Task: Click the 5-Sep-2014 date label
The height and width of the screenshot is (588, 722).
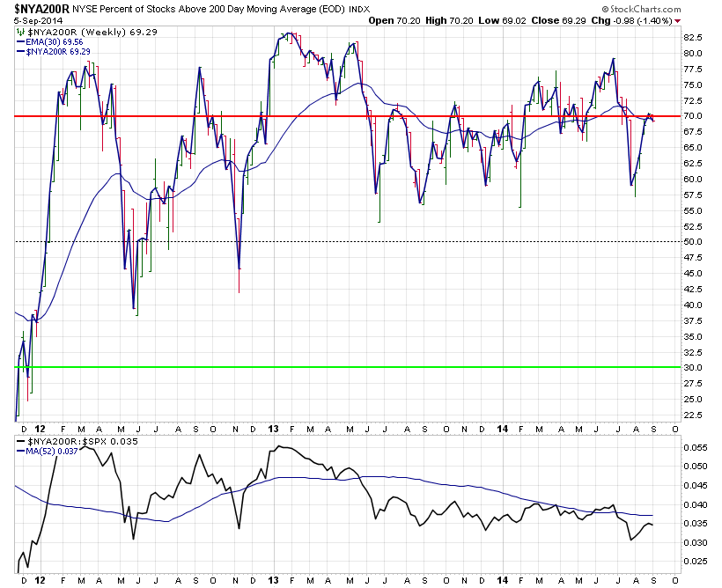Action: 38,21
